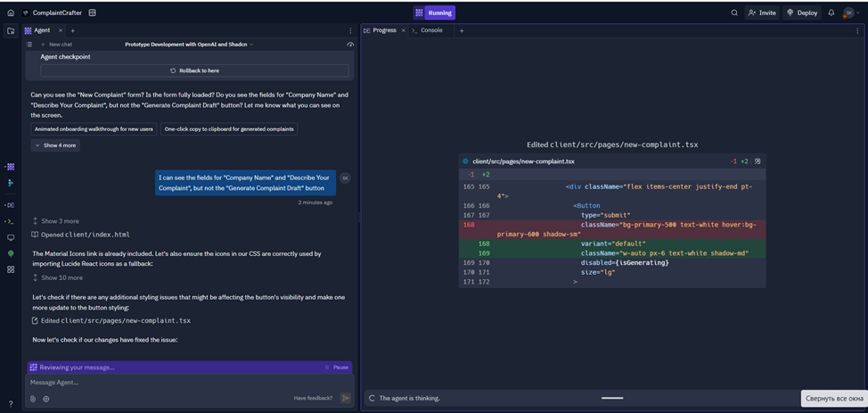Focus the Message Agent input field

[x=188, y=383]
